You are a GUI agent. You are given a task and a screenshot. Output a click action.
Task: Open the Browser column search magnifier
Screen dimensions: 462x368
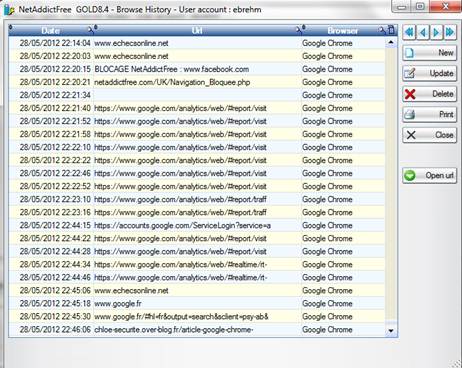pyautogui.click(x=382, y=30)
